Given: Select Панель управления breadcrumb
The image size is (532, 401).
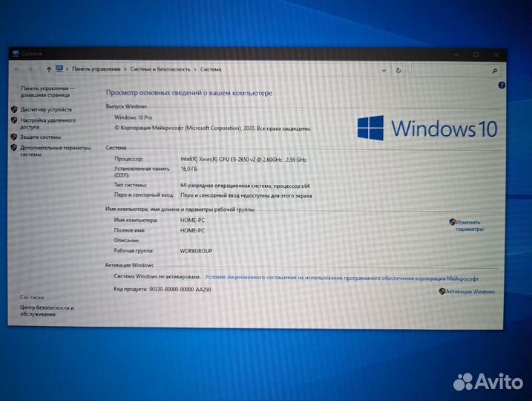Looking at the screenshot, I should [96, 69].
